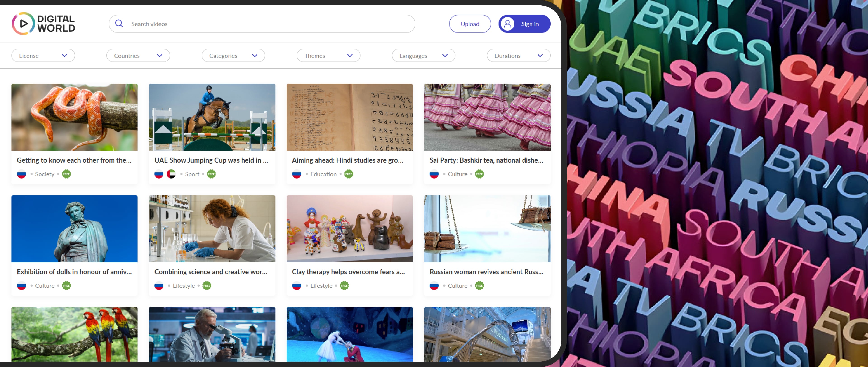This screenshot has width=868, height=367.
Task: Click FREE badge on Clay therapy card
Action: [x=344, y=286]
